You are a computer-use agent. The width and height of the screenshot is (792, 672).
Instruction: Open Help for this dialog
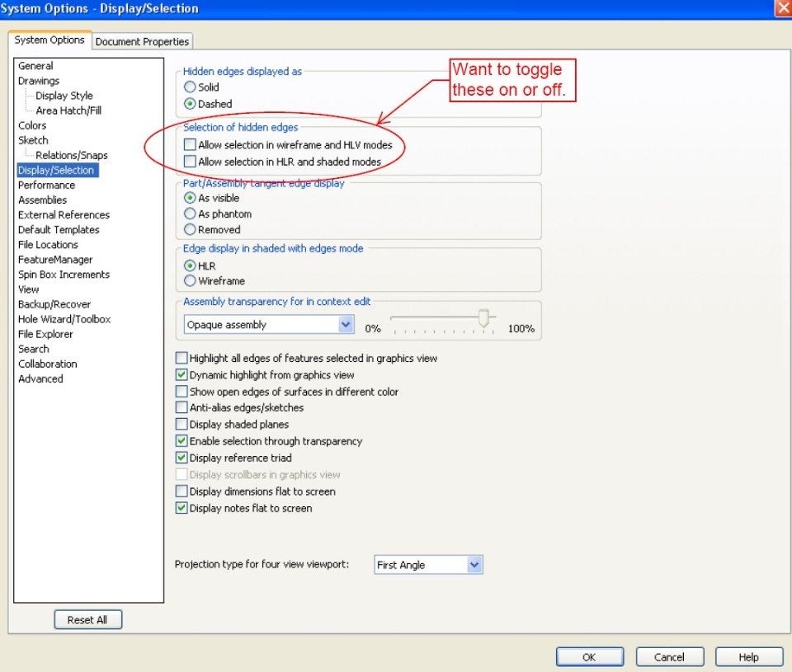tap(748, 657)
